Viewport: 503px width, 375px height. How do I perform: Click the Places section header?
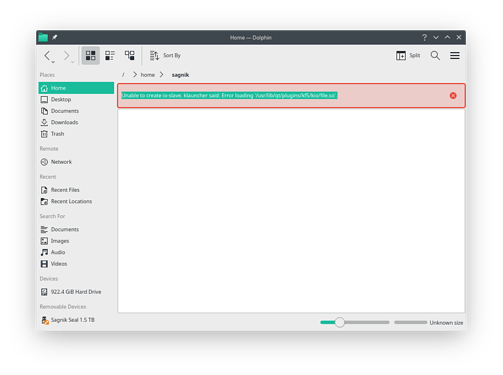(47, 75)
